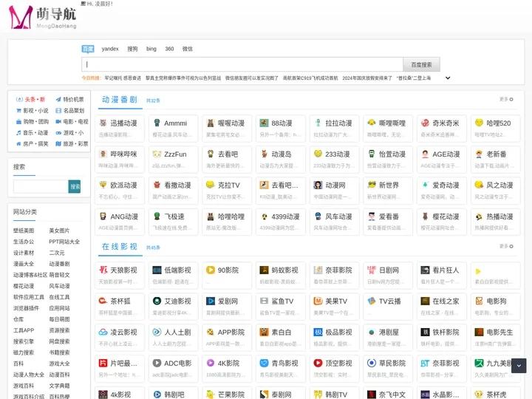Switch search engine to yandex
The width and height of the screenshot is (532, 399).
[110, 49]
